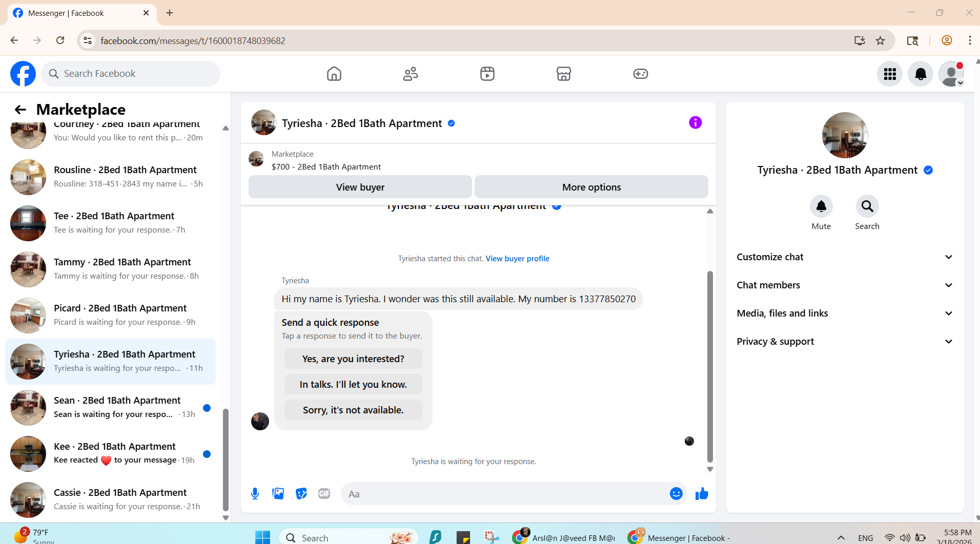Open the account profile avatar menu
This screenshot has height=544, width=980.
pos(951,74)
